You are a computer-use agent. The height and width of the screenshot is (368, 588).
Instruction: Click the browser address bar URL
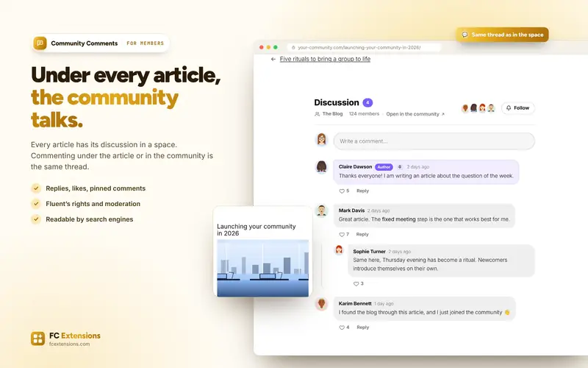click(359, 48)
